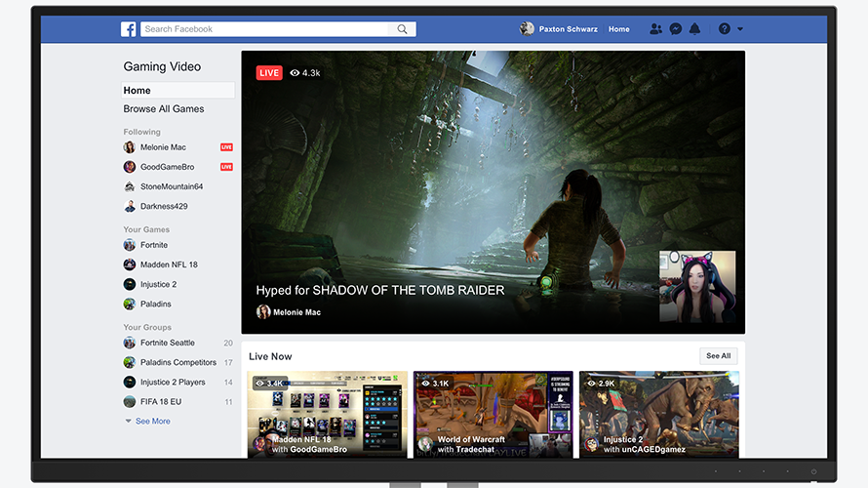The height and width of the screenshot is (488, 868).
Task: Click the Madden NFL 18 game icon
Action: click(130, 264)
